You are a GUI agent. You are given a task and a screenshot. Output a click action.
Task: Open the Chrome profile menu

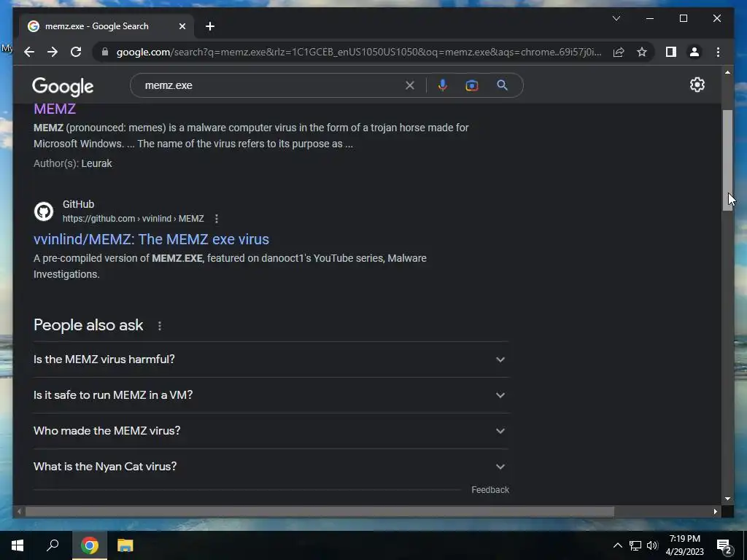(x=694, y=52)
